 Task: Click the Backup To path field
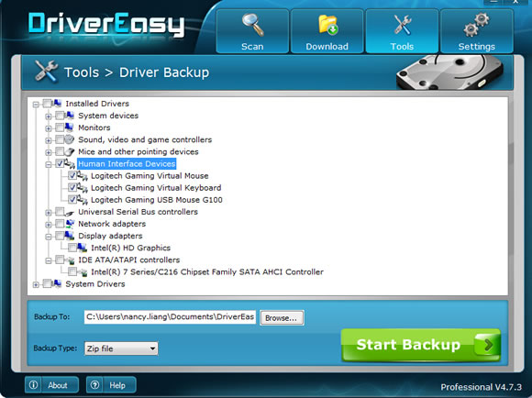click(x=170, y=317)
